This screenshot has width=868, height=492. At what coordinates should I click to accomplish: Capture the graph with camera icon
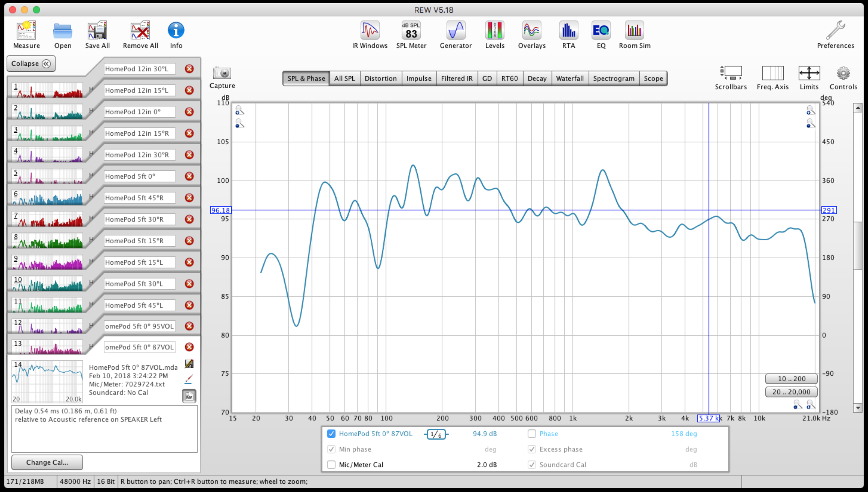coord(222,73)
